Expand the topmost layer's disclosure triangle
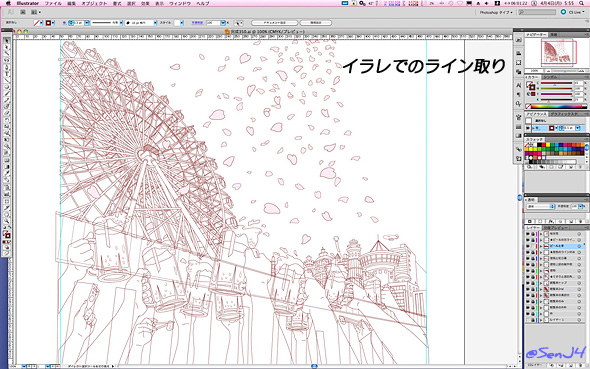The height and width of the screenshot is (369, 590). (x=541, y=234)
